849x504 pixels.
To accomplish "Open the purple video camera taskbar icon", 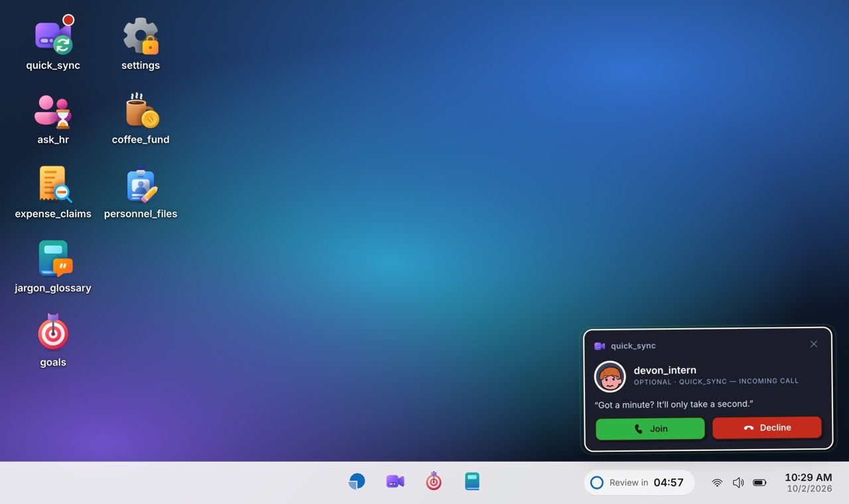I will point(395,481).
